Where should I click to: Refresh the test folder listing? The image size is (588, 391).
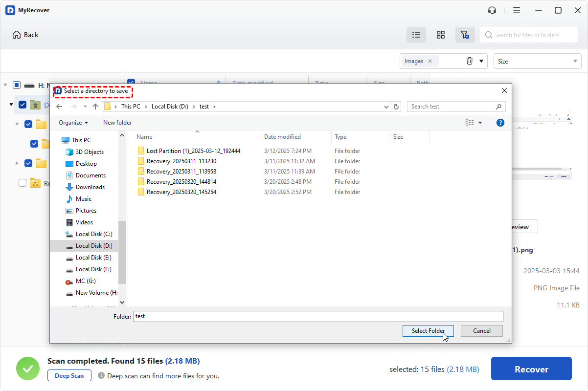point(397,107)
